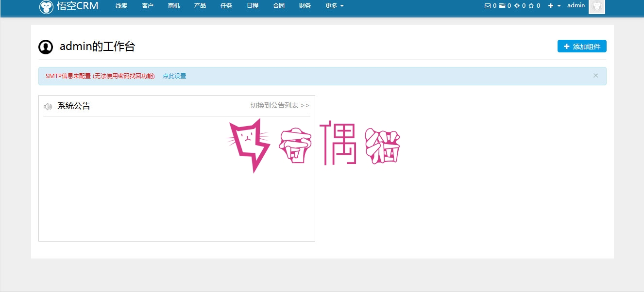Click the SMTP信息未配置 warning text
Screen dimensions: 644x292
coord(100,76)
